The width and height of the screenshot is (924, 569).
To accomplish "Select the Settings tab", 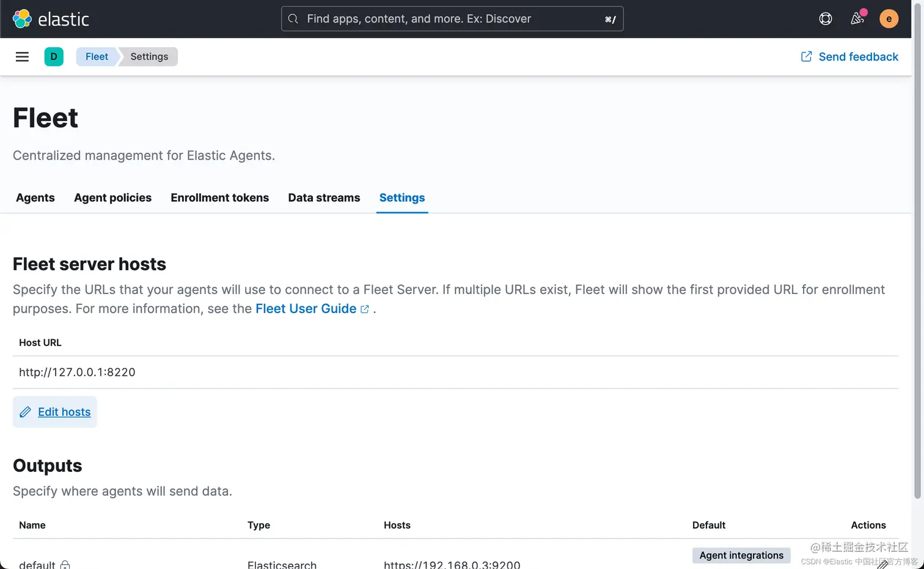I will point(402,197).
